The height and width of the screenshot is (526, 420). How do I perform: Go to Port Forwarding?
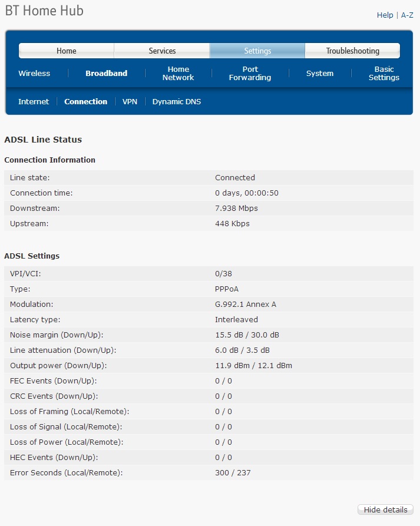pyautogui.click(x=250, y=73)
